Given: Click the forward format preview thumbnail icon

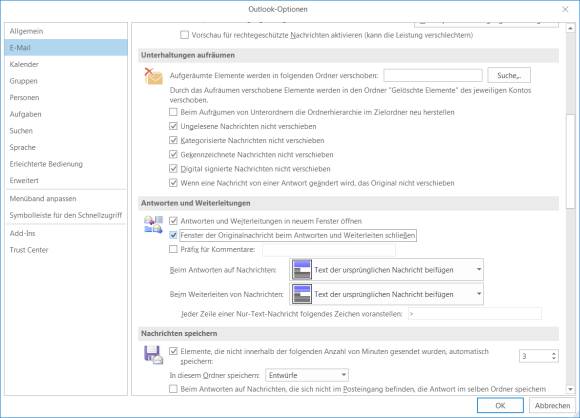Looking at the screenshot, I should [x=302, y=294].
